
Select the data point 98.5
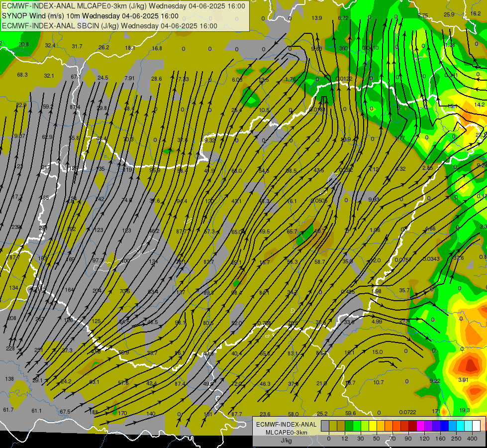coord(292,171)
